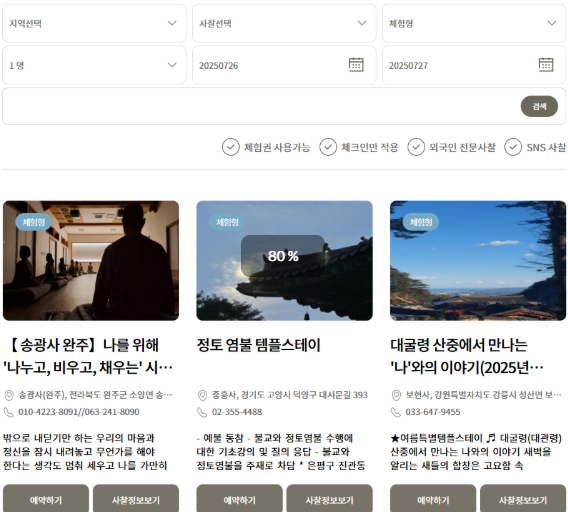The image size is (568, 512).
Task: Click the ★여름특별템플스테이 description text
Action: (x=476, y=451)
